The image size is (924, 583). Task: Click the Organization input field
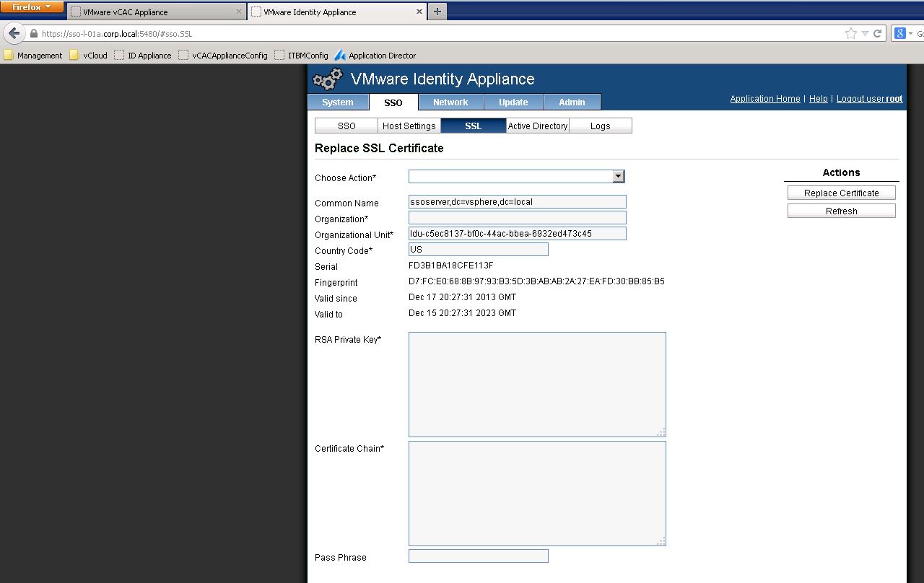(518, 218)
